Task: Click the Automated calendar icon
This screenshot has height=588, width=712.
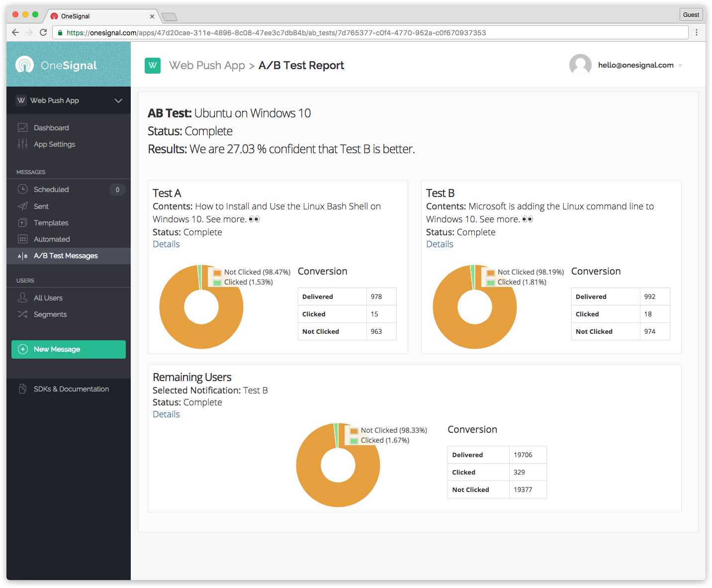Action: (x=22, y=239)
